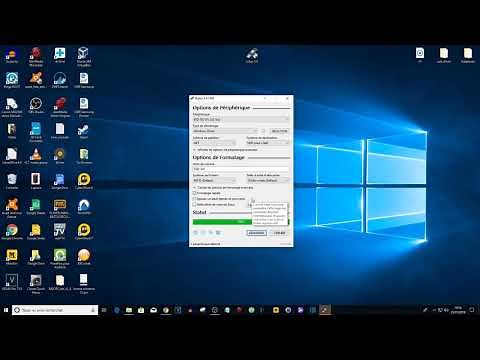480x360 pixels.
Task: Open Type de démarrage dropdown
Action: [225, 131]
